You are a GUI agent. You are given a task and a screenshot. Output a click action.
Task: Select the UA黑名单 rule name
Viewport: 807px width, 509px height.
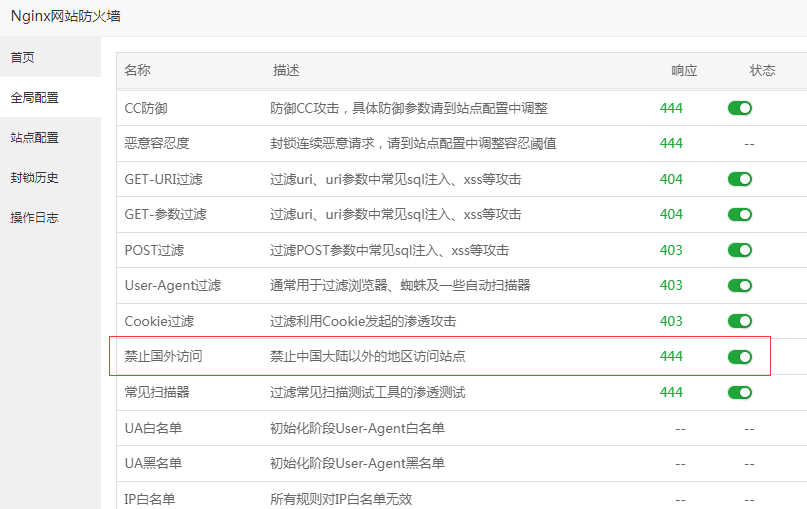153,463
